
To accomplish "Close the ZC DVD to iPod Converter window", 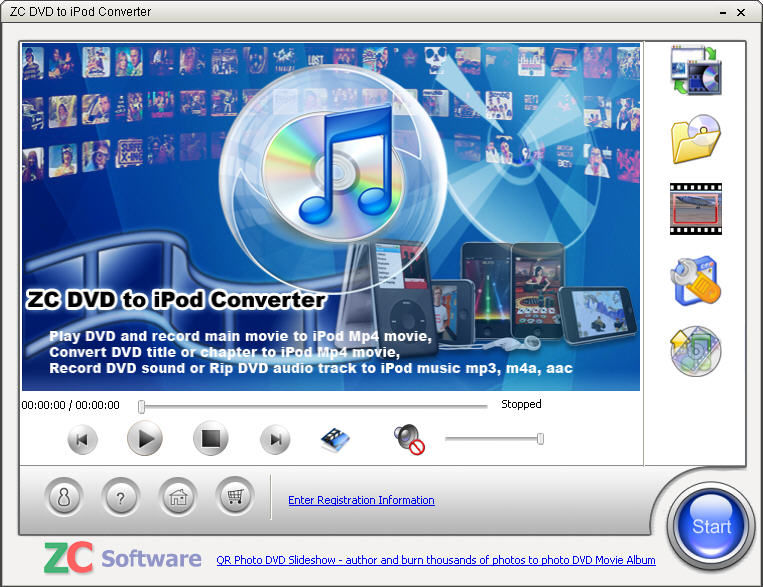I will pos(741,13).
